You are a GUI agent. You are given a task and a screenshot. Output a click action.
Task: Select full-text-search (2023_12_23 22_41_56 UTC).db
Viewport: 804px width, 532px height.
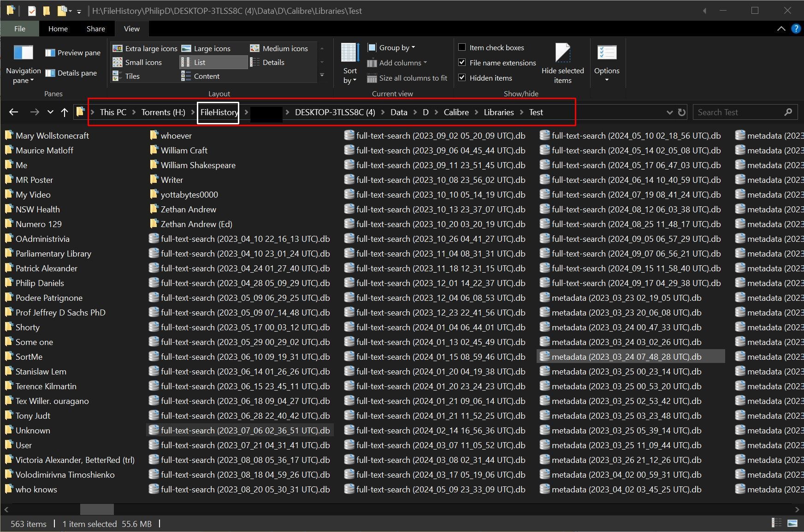(435, 312)
